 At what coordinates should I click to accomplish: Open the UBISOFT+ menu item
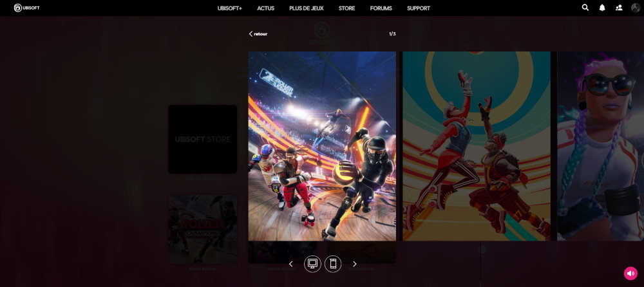point(230,8)
